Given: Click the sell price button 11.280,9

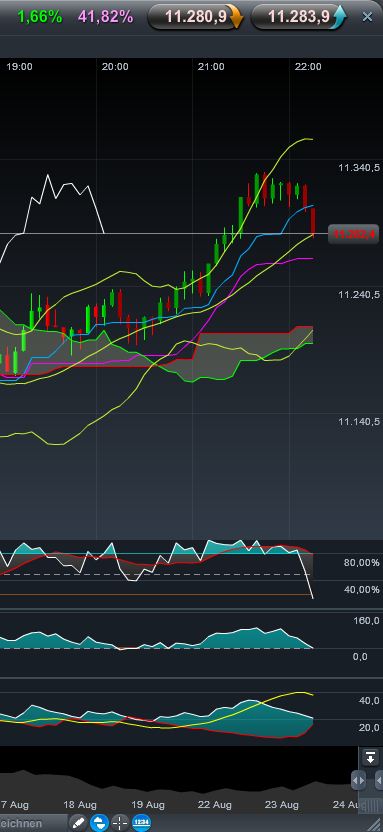Looking at the screenshot, I should (195, 17).
